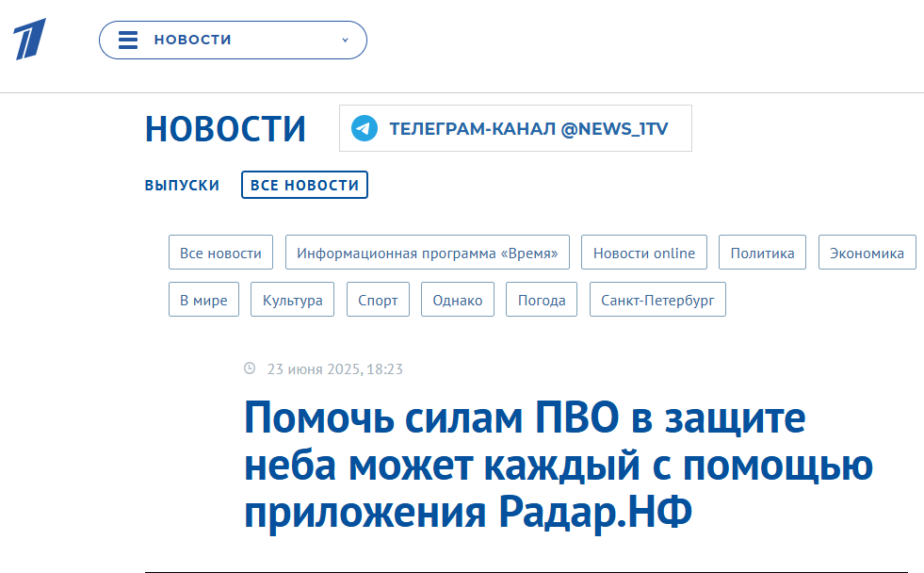Click the Telegram paper plane icon
Viewport: 924px width, 573px height.
365,128
